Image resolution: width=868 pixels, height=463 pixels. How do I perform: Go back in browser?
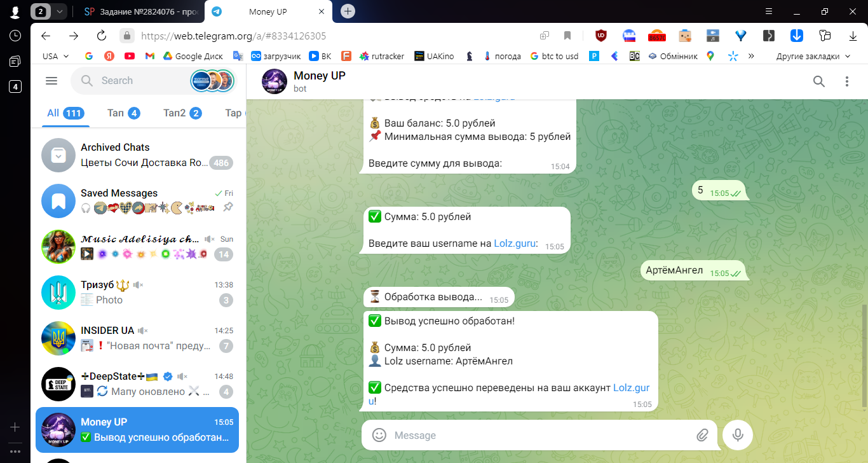point(46,36)
